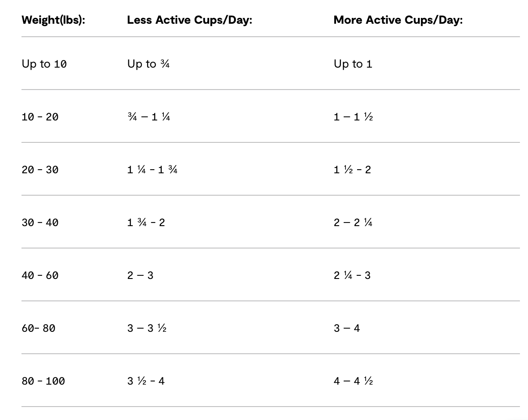Select the 'Up to 10' weight cell

coord(44,64)
